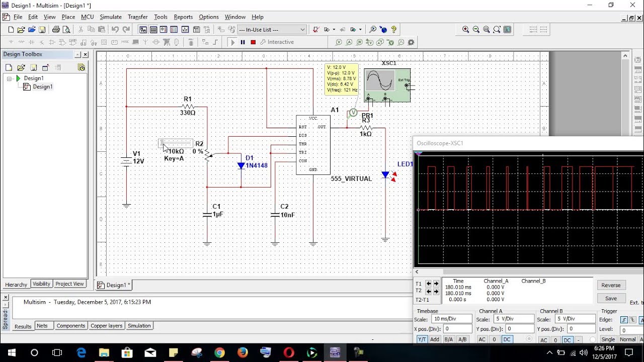Image resolution: width=644 pixels, height=362 pixels.
Task: Select the Y/T timebase mode
Action: coord(422,339)
